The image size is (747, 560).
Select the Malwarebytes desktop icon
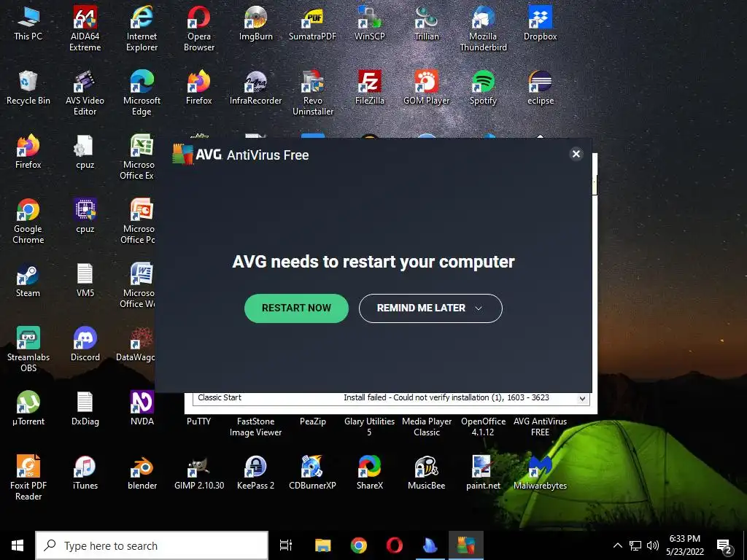(x=541, y=472)
